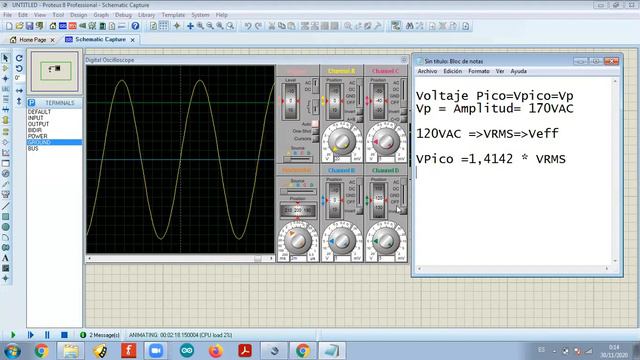Viewport: 640px width, 360px height.
Task: Toggle Channel C 'C+D' button
Action: 404,119
